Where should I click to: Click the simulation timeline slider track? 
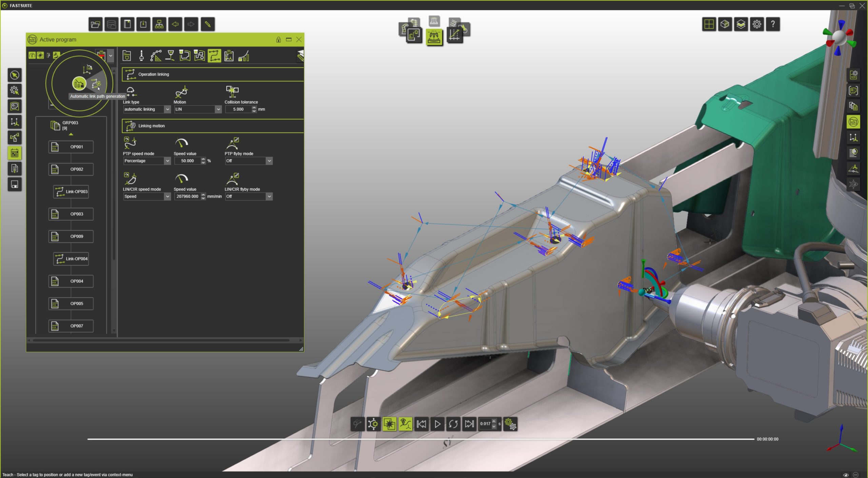click(420, 439)
